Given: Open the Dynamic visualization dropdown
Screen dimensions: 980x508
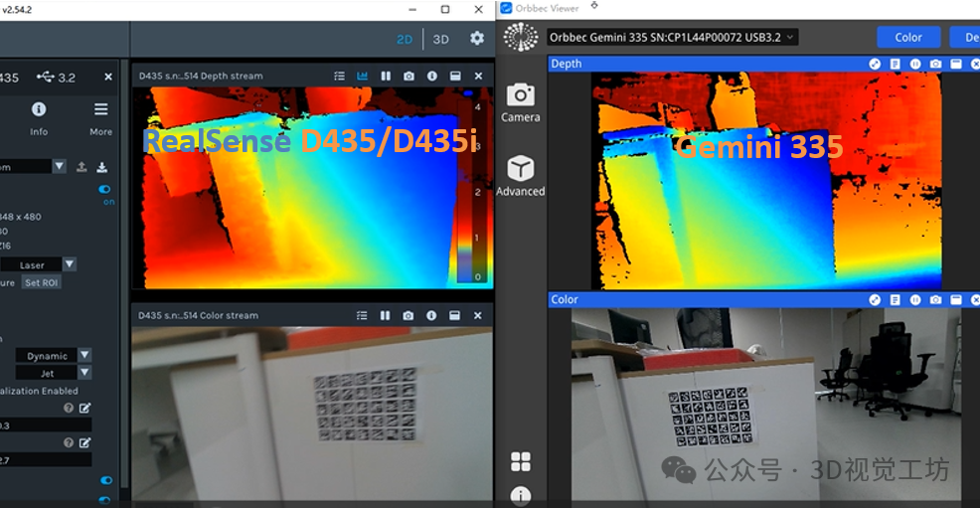Looking at the screenshot, I should pyautogui.click(x=84, y=355).
